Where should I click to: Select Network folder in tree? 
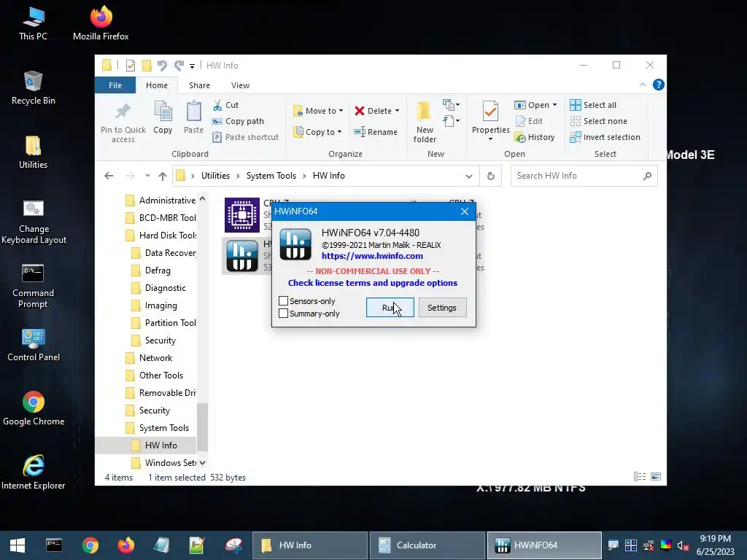coord(149,358)
